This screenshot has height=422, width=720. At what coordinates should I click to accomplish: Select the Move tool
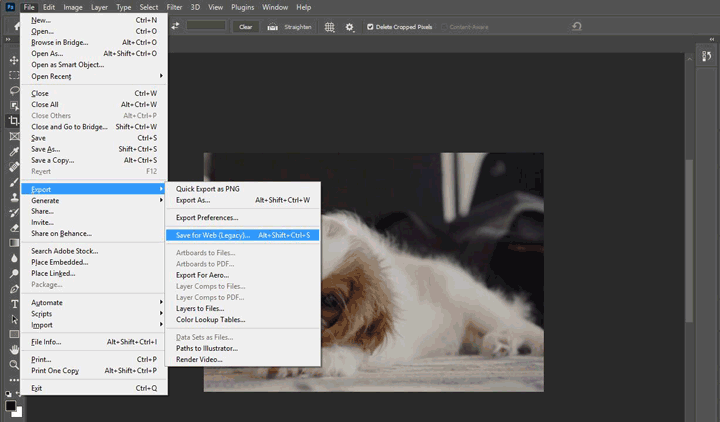pyautogui.click(x=14, y=60)
